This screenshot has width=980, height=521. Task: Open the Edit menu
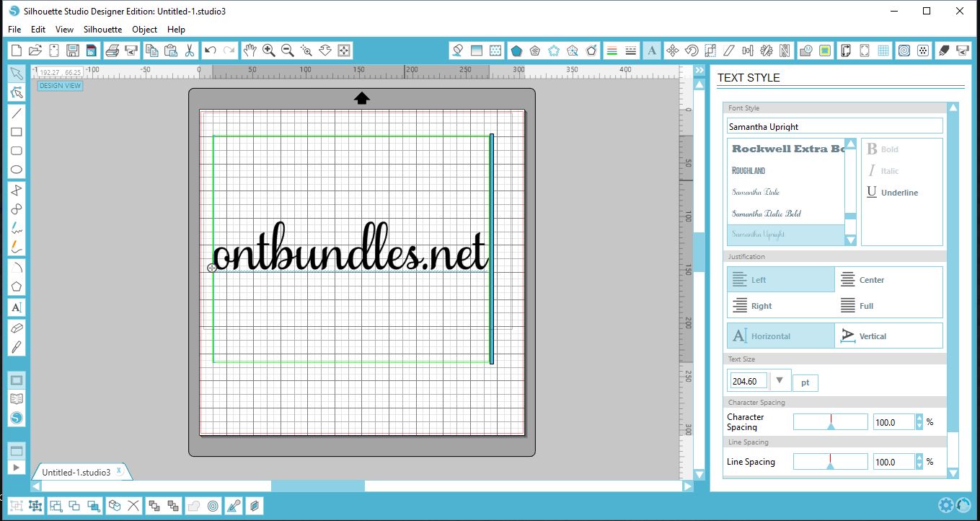click(x=38, y=30)
